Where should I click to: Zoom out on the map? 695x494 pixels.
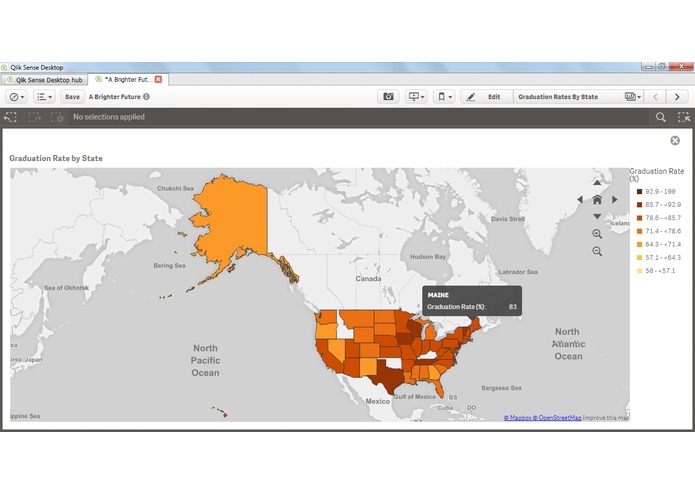pyautogui.click(x=597, y=251)
